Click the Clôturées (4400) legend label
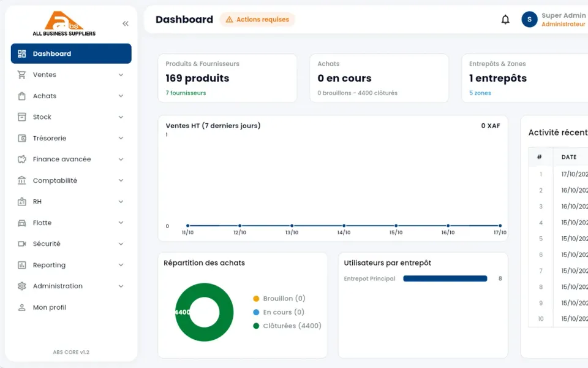Image resolution: width=588 pixels, height=368 pixels. pos(292,326)
